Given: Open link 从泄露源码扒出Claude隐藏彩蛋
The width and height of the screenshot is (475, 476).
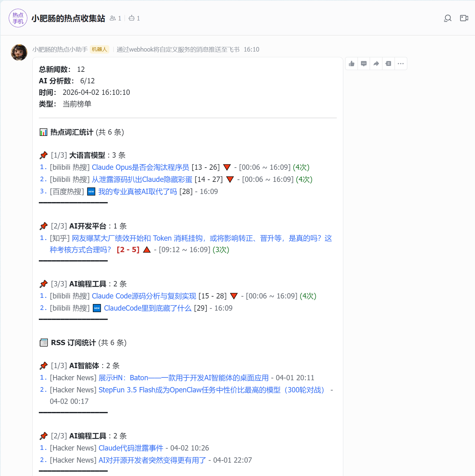Looking at the screenshot, I should pyautogui.click(x=142, y=179).
